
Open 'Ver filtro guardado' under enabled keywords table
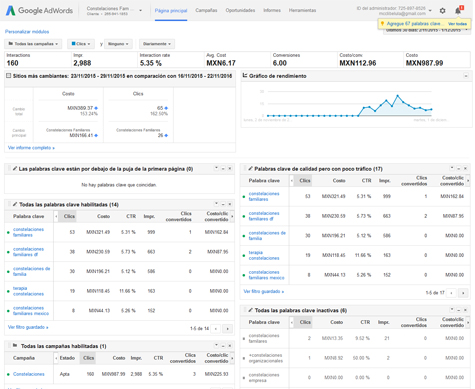tap(28, 327)
